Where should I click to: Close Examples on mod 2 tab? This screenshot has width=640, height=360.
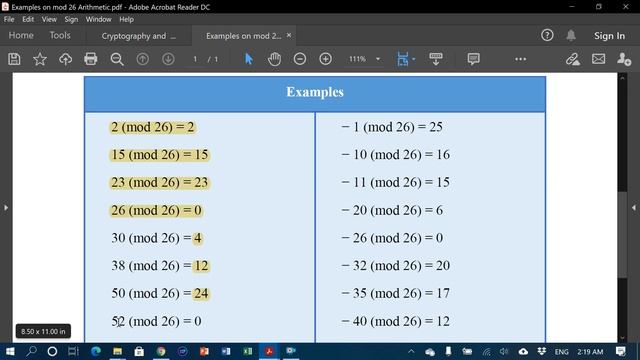pyautogui.click(x=289, y=36)
